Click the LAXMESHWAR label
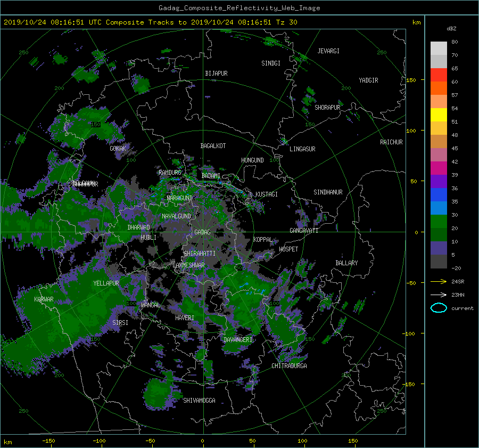The height and width of the screenshot is (448, 479). point(188,265)
